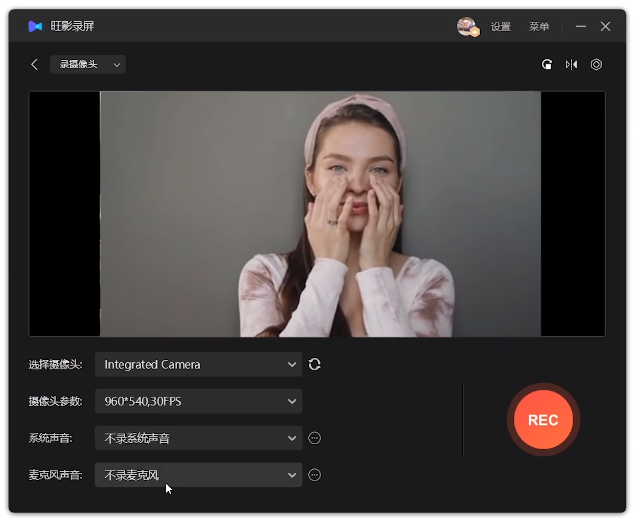Refresh the camera list icon

click(x=314, y=364)
